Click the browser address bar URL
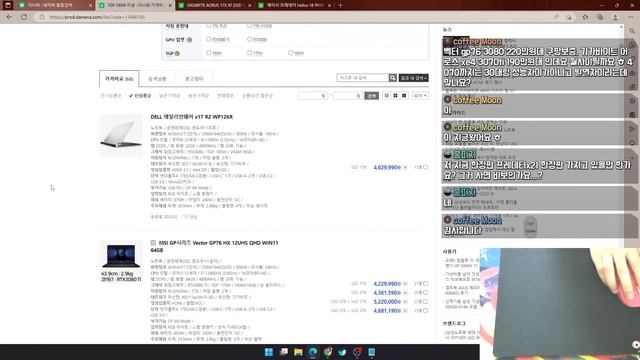 [97, 17]
